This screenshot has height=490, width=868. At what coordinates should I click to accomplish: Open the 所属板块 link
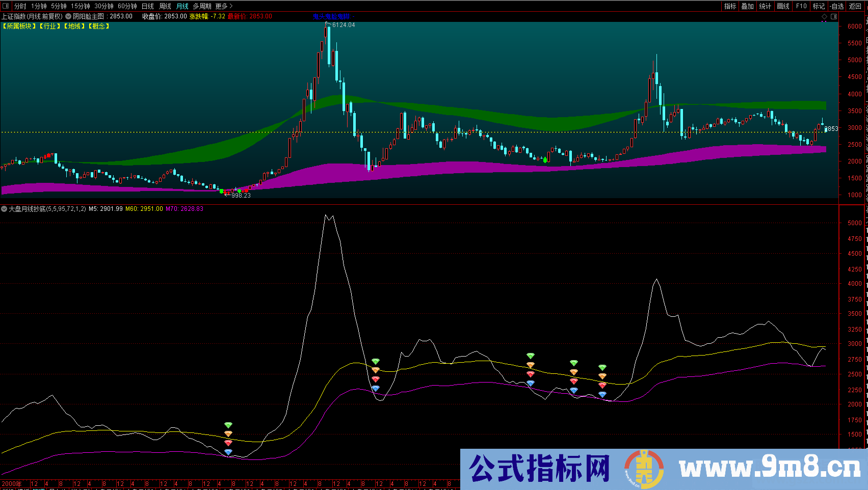click(19, 26)
